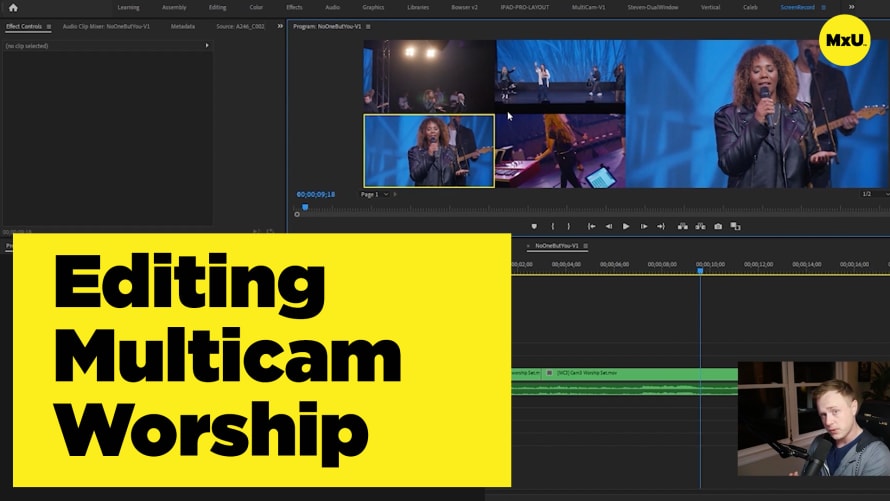Screen dimensions: 890x501
Task: Open the Page 1 dropdown
Action: [x=374, y=194]
